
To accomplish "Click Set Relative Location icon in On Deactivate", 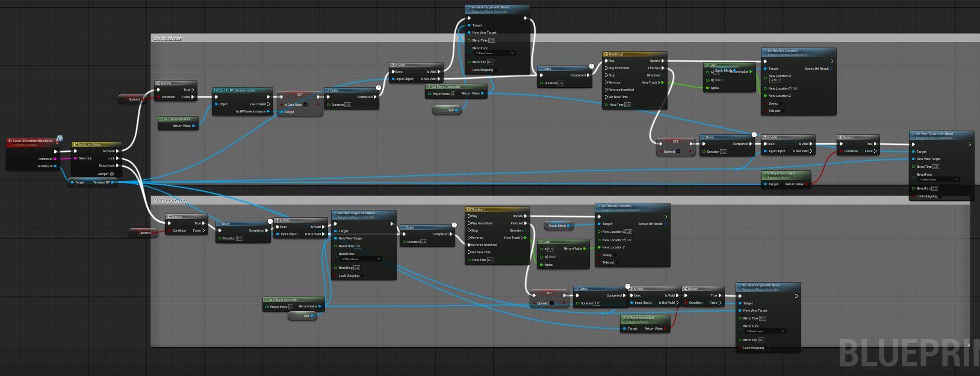I will coord(598,206).
